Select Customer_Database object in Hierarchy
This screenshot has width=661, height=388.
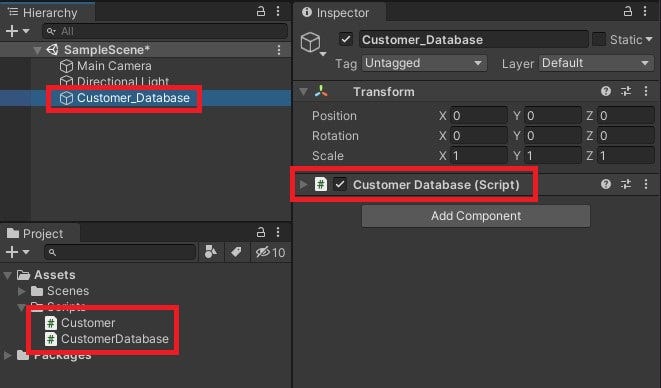pos(133,98)
